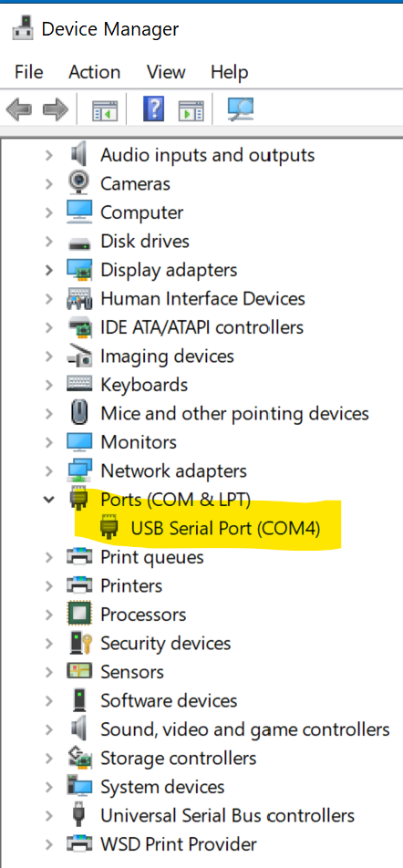The width and height of the screenshot is (403, 868).
Task: Expand Audio inputs and outputs
Action: [x=48, y=155]
